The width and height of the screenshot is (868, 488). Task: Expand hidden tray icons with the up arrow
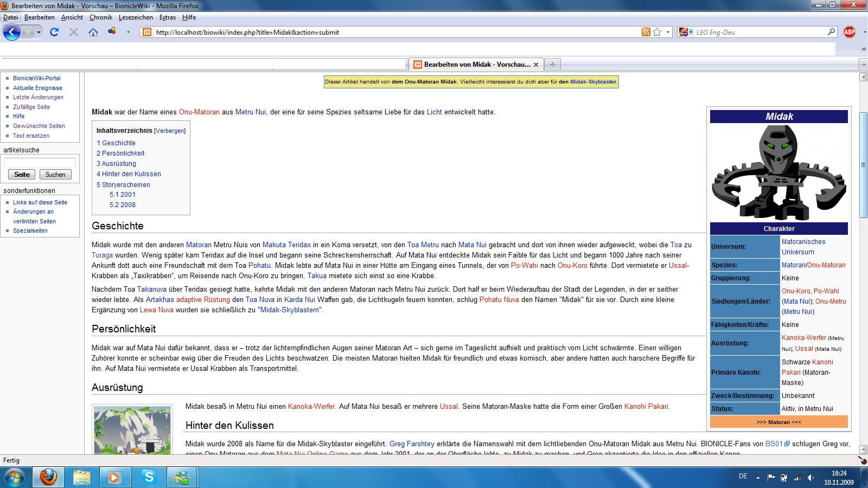(x=758, y=478)
